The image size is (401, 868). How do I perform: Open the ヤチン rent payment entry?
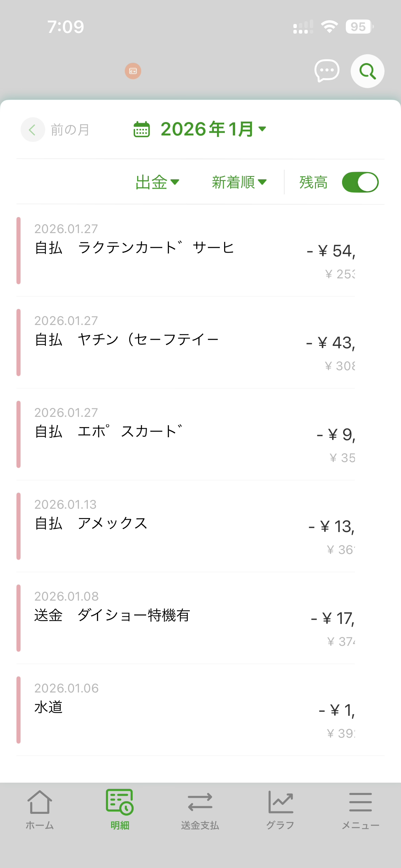point(185,342)
